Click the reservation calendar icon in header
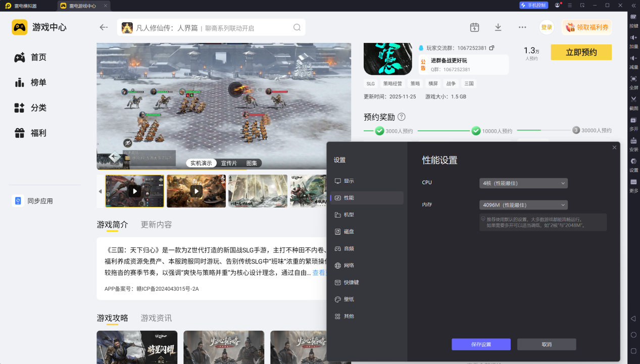 (474, 27)
